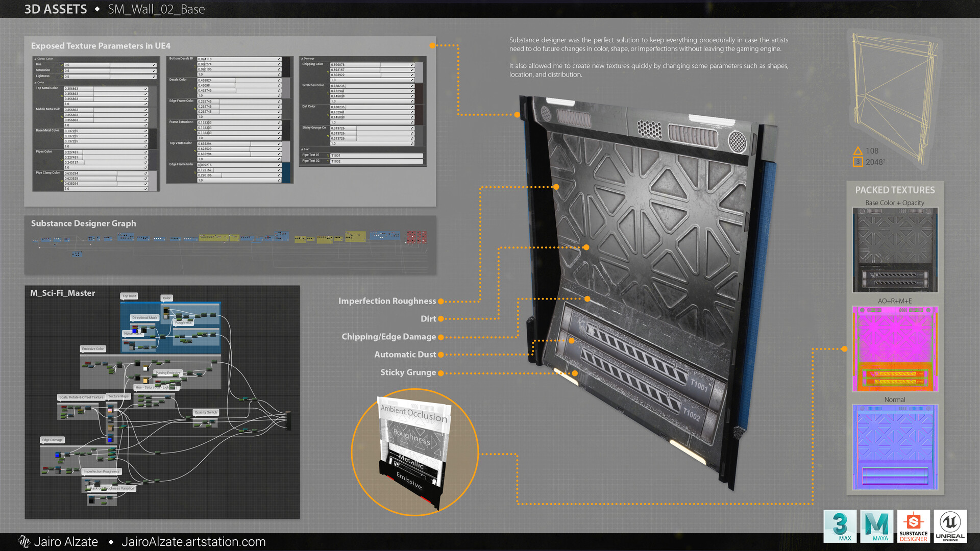
Task: Click the 3ds Max software logo
Action: point(840,526)
